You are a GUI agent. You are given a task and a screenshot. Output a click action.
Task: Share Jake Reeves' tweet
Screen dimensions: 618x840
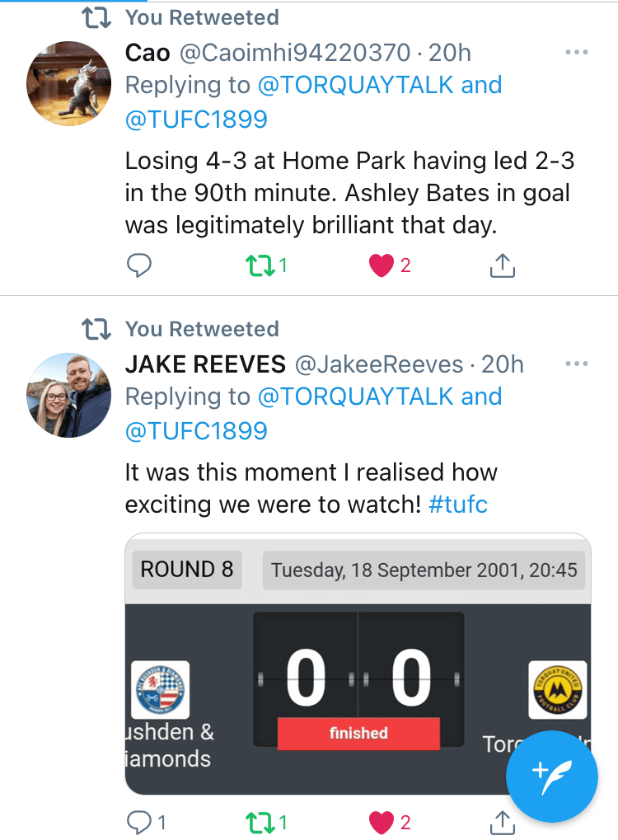502,822
